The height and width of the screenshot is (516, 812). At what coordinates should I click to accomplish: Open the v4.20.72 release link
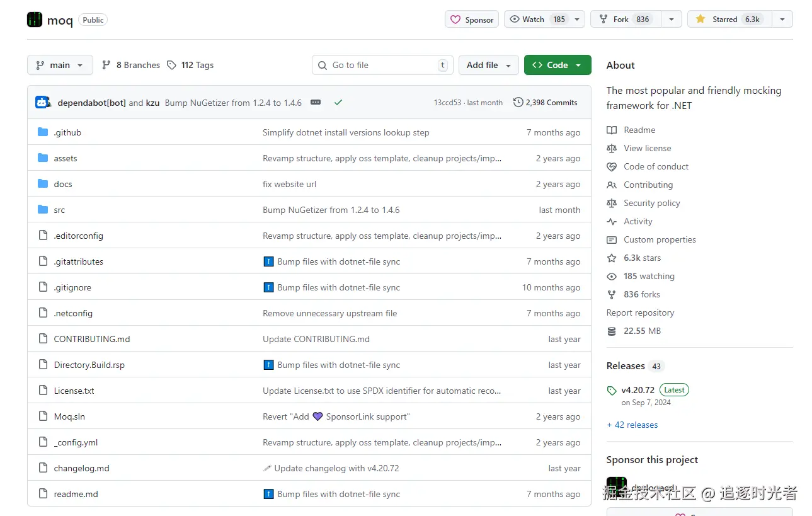click(x=638, y=390)
